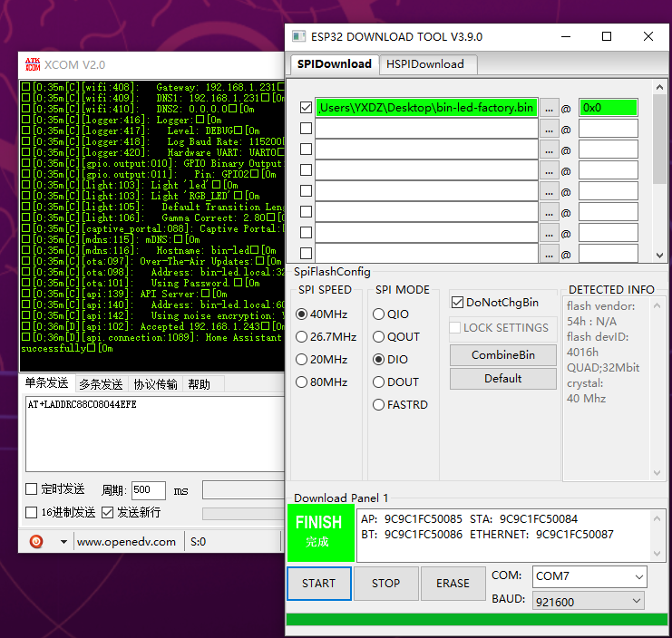Click the red record icon in XCOM status bar

[36, 542]
